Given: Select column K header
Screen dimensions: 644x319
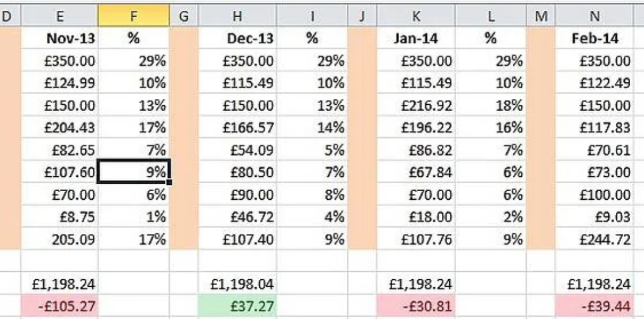Looking at the screenshot, I should coord(416,16).
